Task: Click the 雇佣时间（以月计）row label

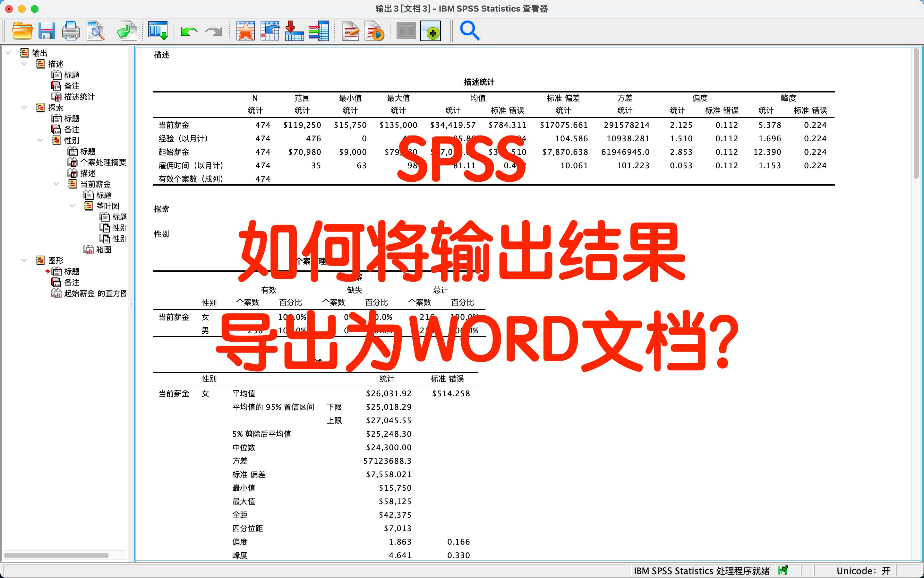Action: (191, 165)
